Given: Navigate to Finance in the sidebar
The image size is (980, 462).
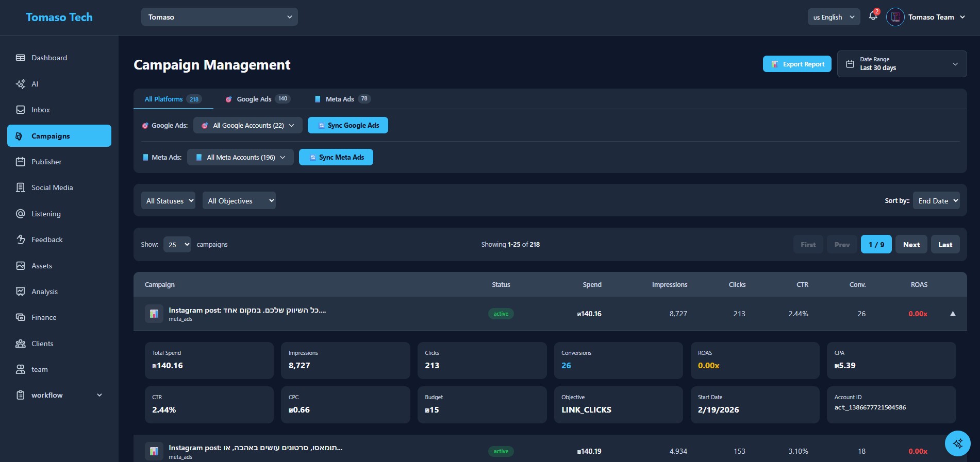Looking at the screenshot, I should pyautogui.click(x=43, y=317).
